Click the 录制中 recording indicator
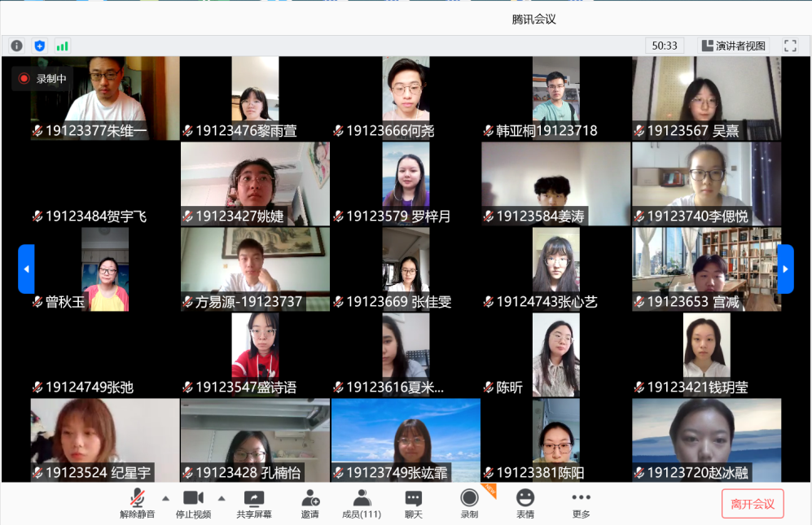The width and height of the screenshot is (812, 525). (42, 79)
